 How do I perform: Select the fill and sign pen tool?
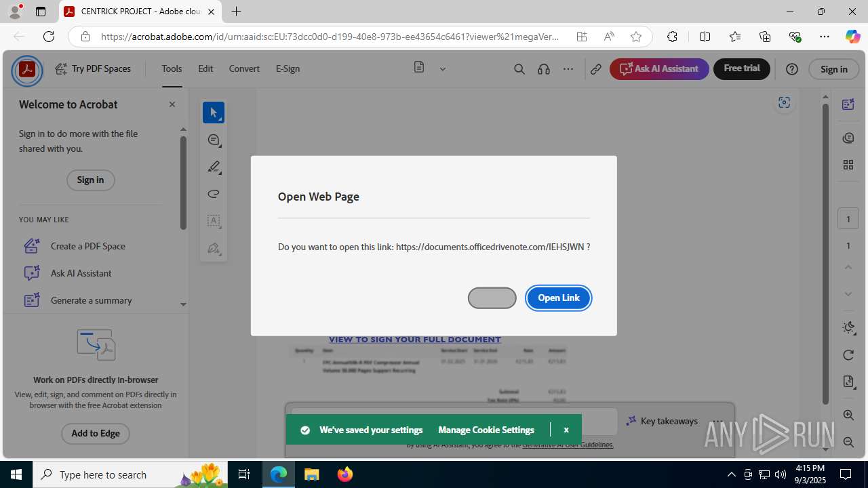(214, 248)
